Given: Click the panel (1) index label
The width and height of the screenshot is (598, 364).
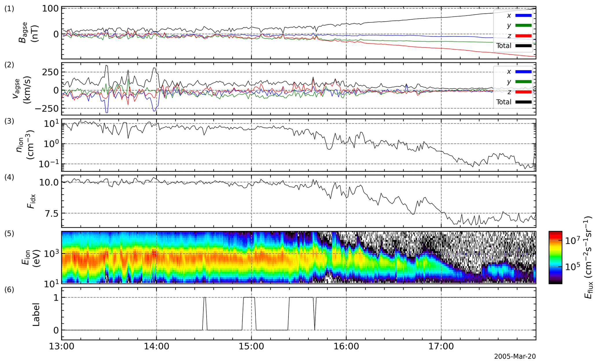Looking at the screenshot, I should (9, 9).
